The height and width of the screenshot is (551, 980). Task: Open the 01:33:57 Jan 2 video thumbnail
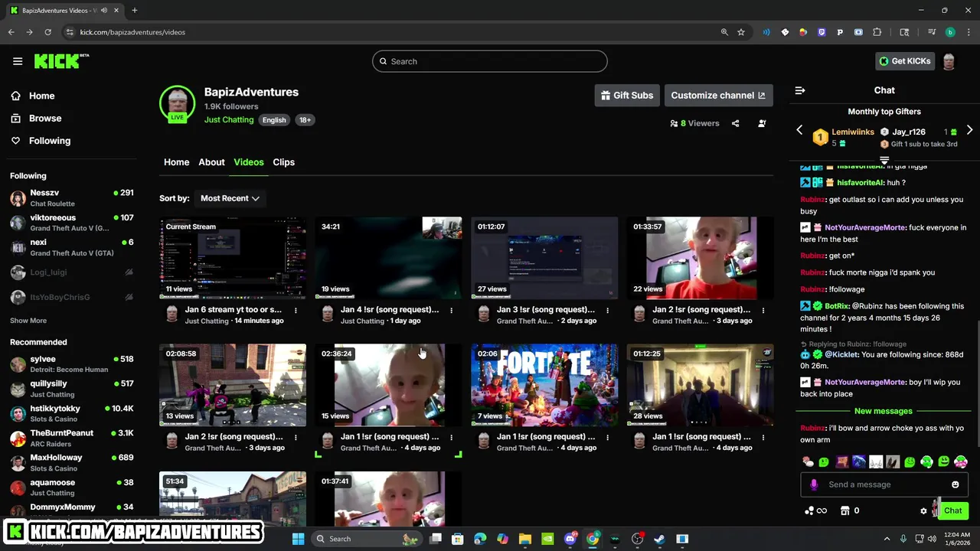pyautogui.click(x=700, y=258)
